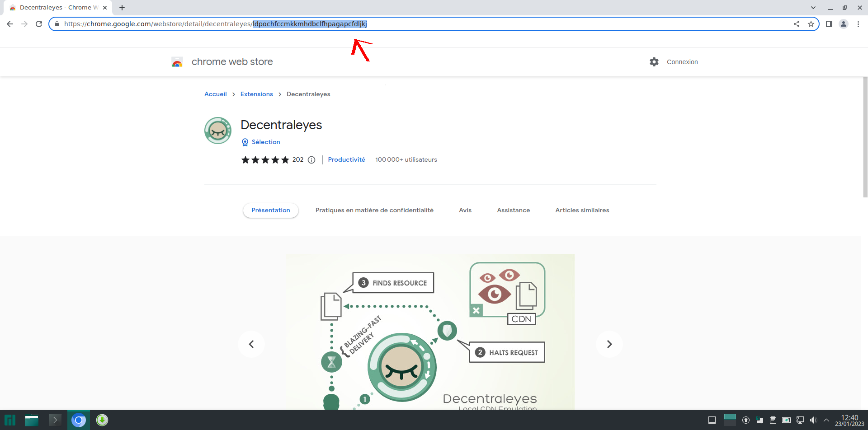Show next screenshot with right chevron
The height and width of the screenshot is (430, 868).
pyautogui.click(x=609, y=344)
